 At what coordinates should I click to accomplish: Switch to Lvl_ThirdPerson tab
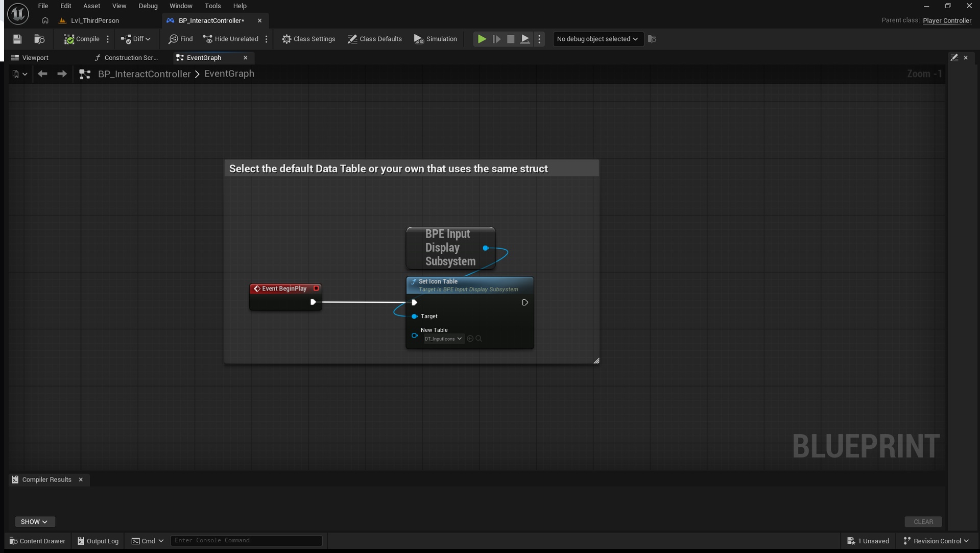95,20
